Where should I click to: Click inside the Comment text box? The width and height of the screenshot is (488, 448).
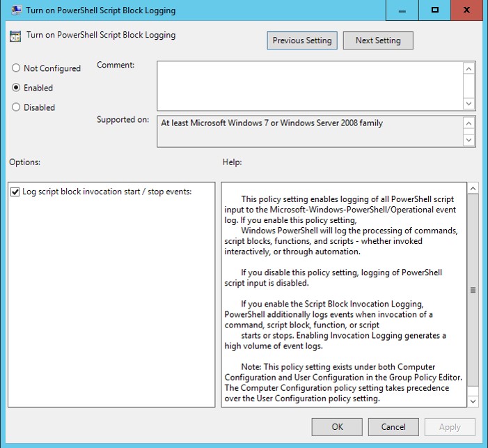(x=310, y=85)
